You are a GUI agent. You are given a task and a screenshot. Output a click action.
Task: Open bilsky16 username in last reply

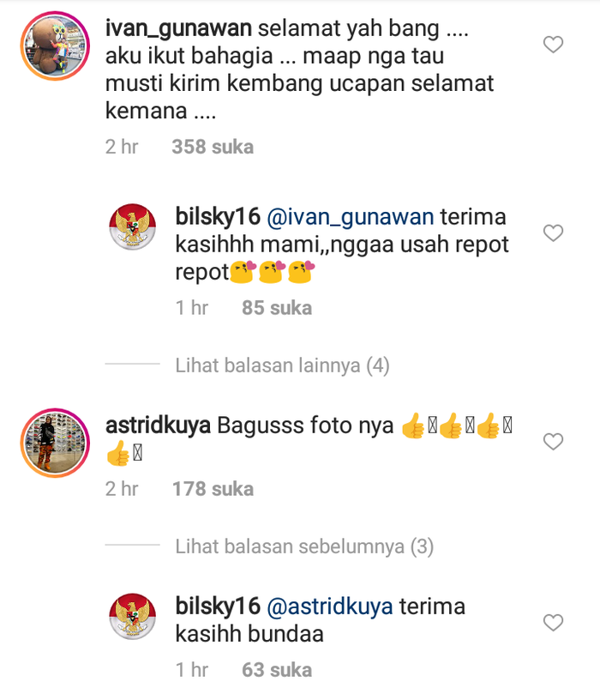tap(218, 606)
